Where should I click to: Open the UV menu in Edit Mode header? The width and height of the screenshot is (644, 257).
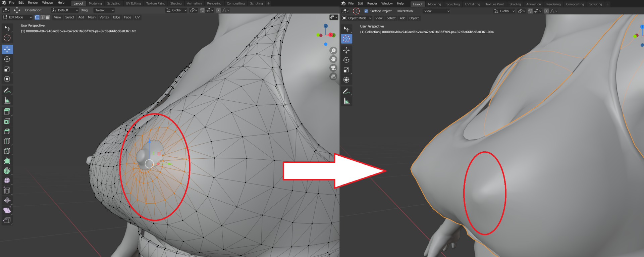[137, 17]
